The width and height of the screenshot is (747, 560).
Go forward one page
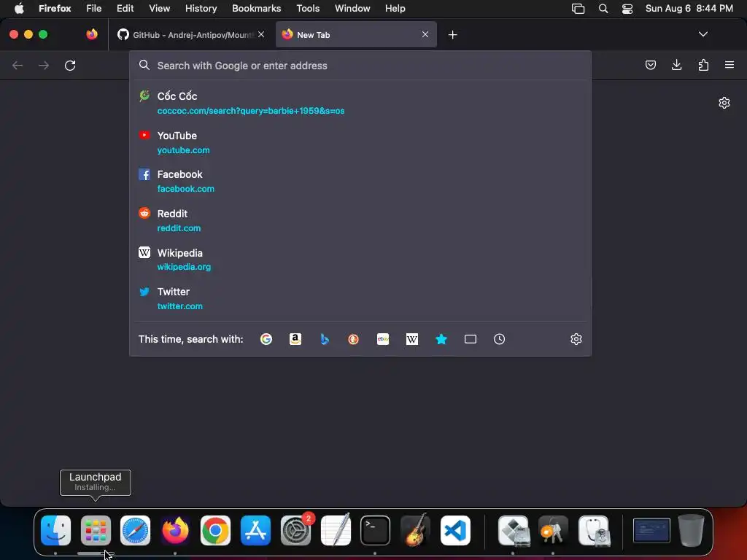click(44, 65)
